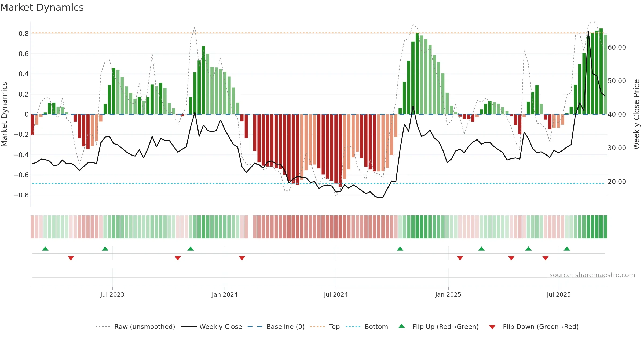
Task: Click the flip-down marker just after Jan 2024
Action: point(242,258)
